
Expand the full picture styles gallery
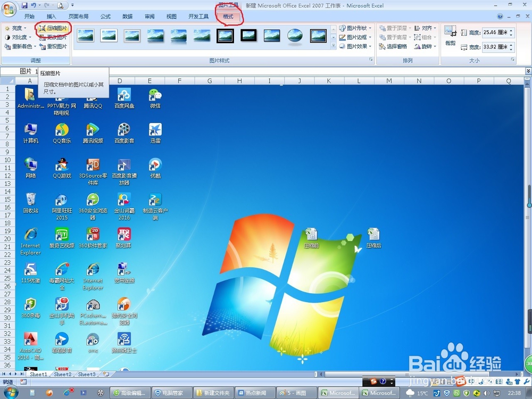point(334,46)
